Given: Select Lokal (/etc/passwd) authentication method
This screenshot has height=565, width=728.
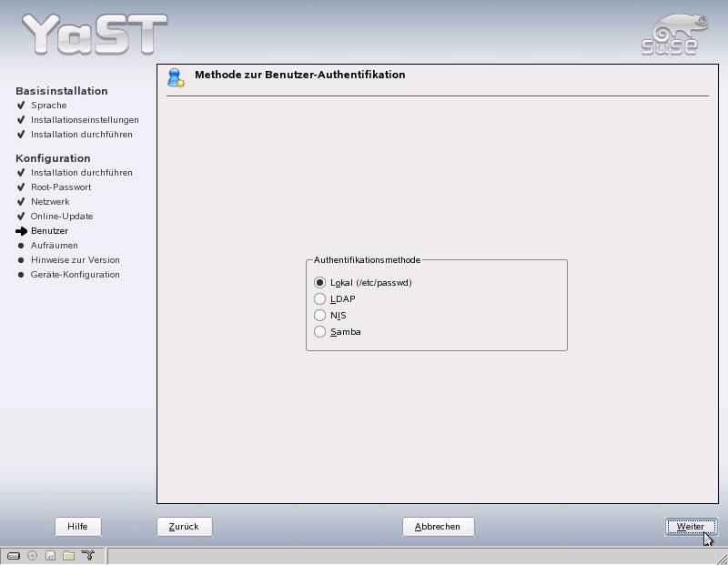Looking at the screenshot, I should click(320, 283).
